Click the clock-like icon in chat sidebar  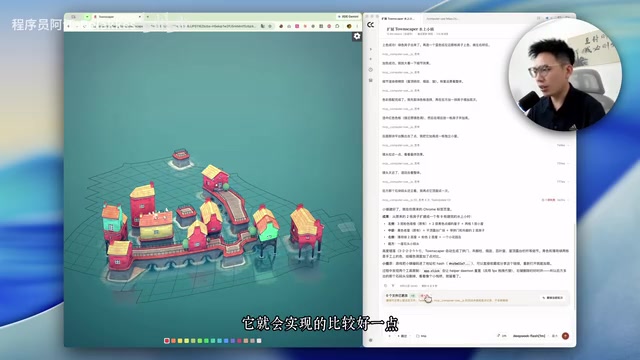pos(371,70)
